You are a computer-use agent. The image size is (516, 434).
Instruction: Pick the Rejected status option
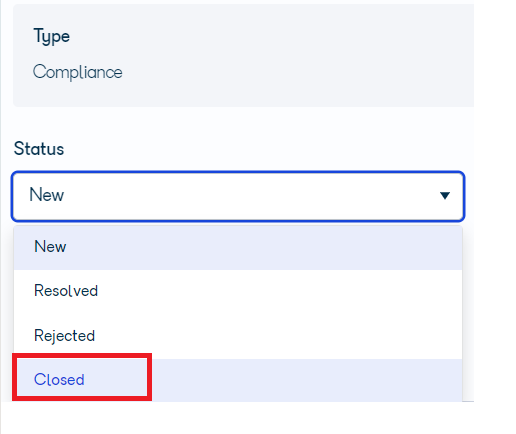point(238,336)
